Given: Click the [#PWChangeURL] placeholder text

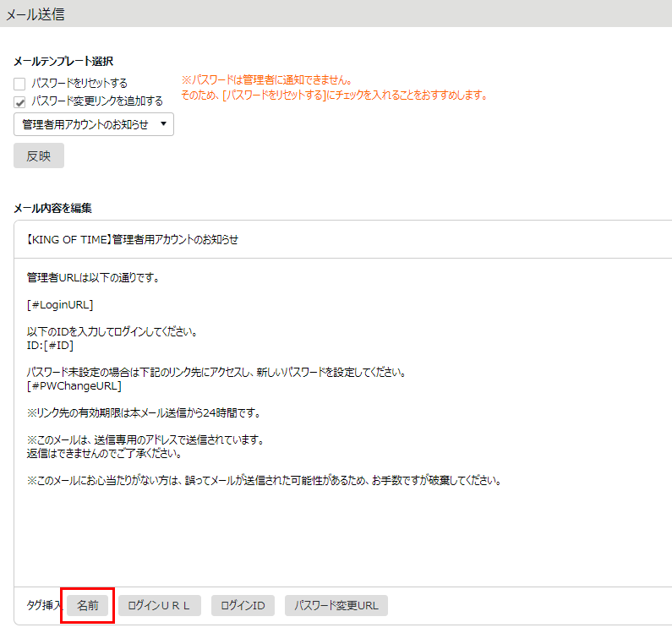Looking at the screenshot, I should (x=74, y=385).
